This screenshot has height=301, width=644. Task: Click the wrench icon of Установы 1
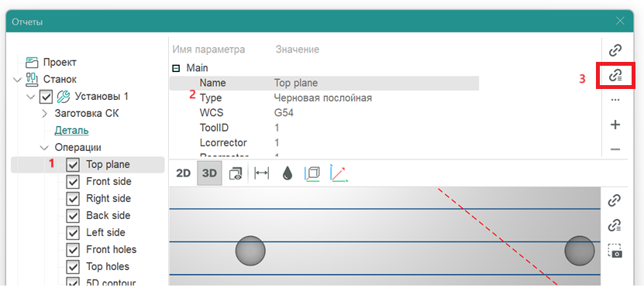pos(64,97)
